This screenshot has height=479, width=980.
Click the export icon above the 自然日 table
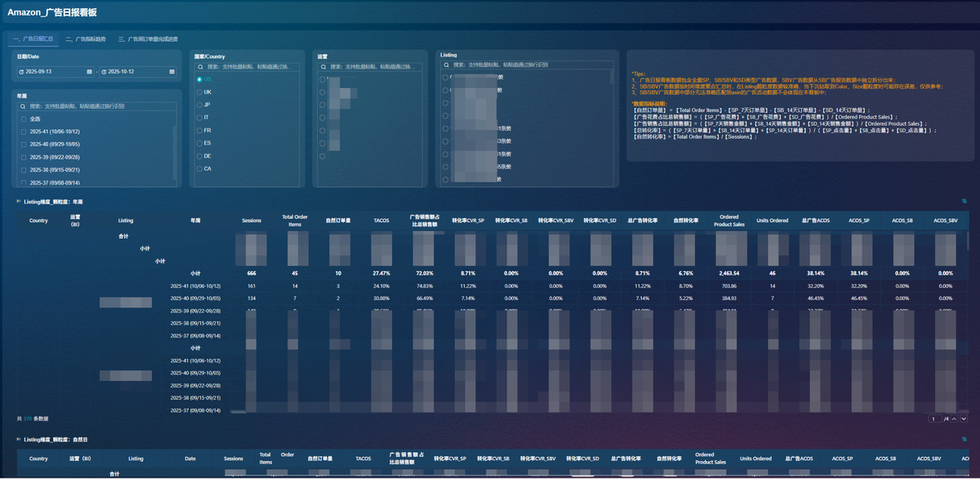pos(964,439)
